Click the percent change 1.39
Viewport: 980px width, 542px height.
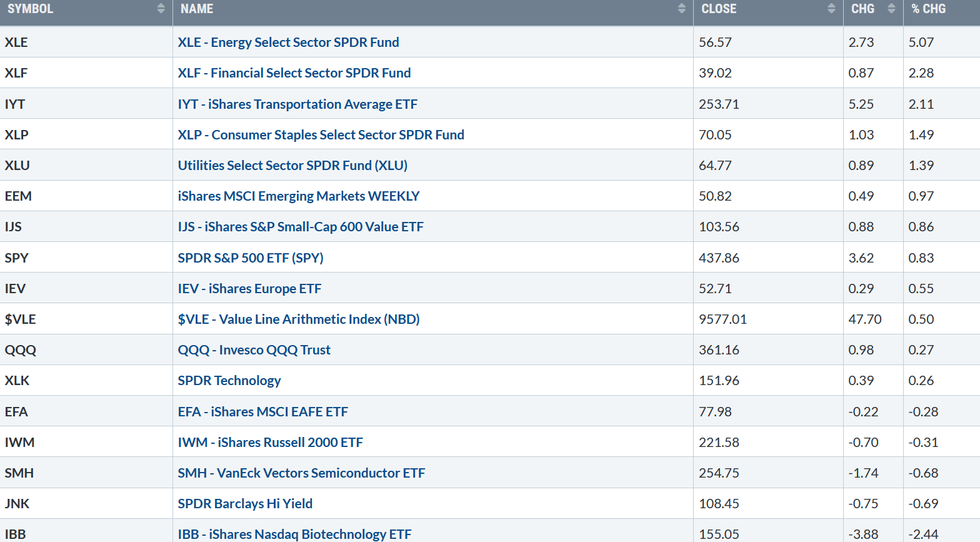[921, 165]
